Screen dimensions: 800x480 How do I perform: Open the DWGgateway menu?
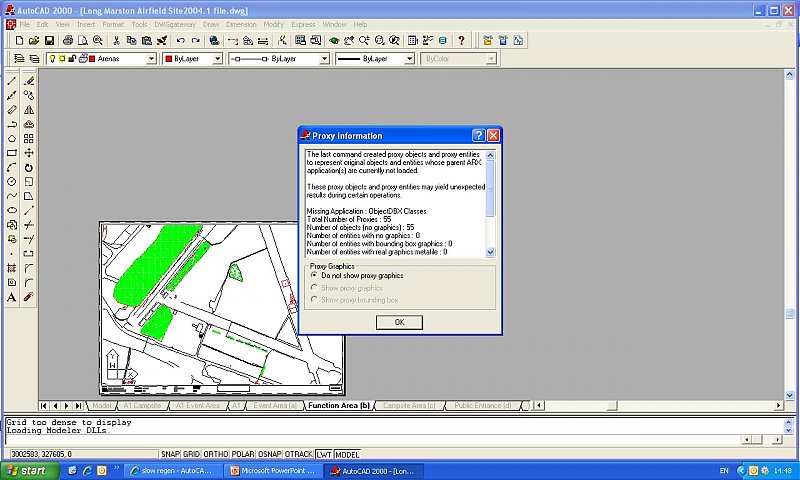[x=175, y=24]
